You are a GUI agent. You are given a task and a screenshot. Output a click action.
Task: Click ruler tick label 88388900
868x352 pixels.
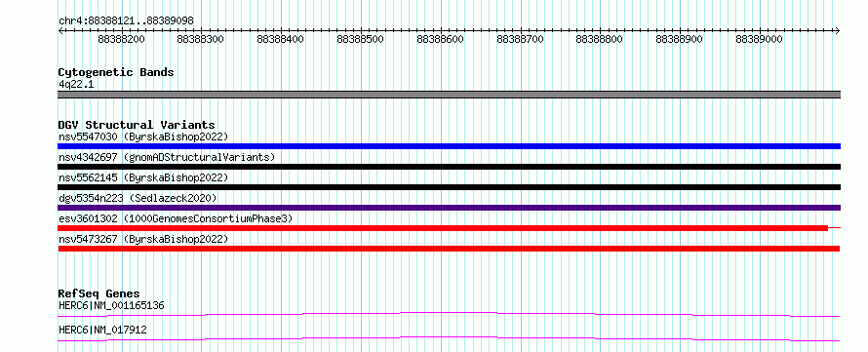click(679, 39)
